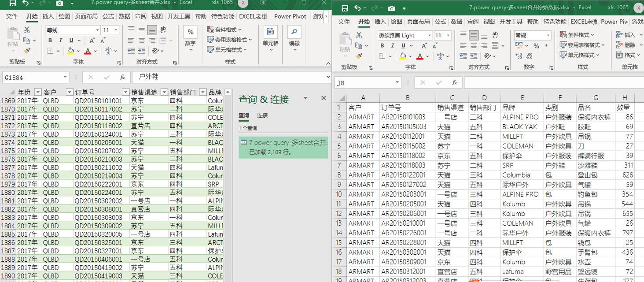644x282 pixels.
Task: Open the 文件 menu in left window
Action: pos(12,16)
